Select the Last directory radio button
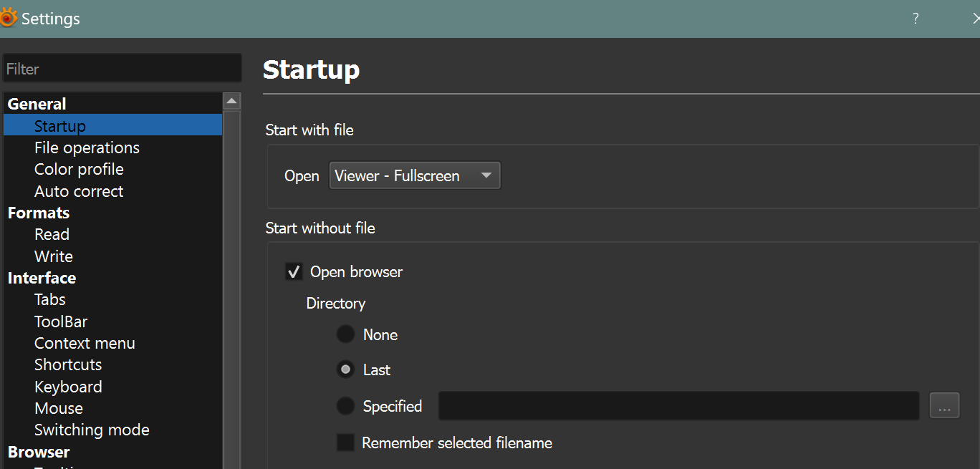980x469 pixels. [346, 369]
